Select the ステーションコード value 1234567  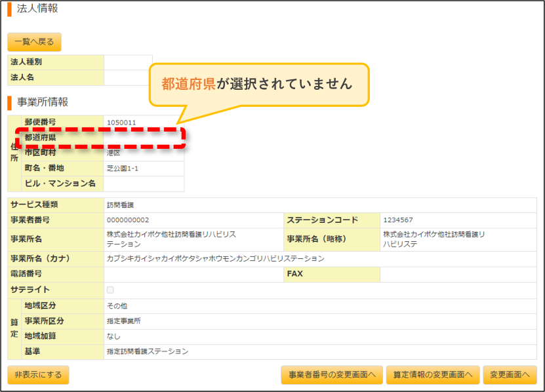398,220
